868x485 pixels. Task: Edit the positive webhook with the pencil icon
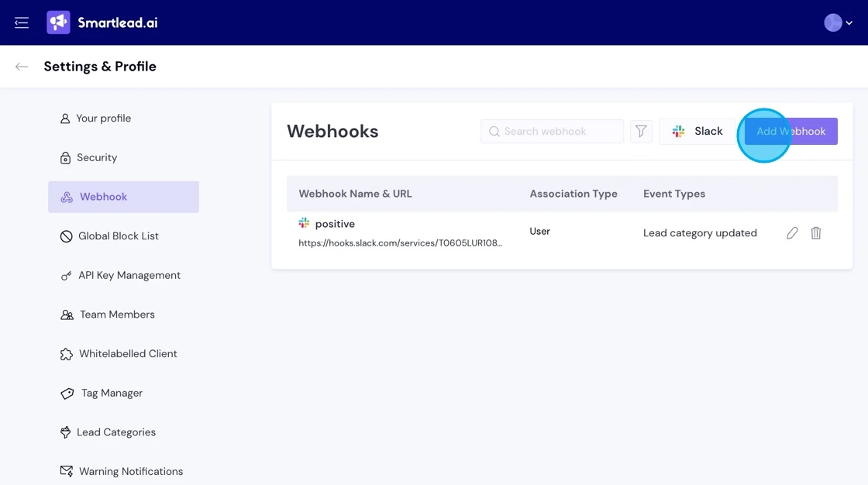tap(791, 232)
